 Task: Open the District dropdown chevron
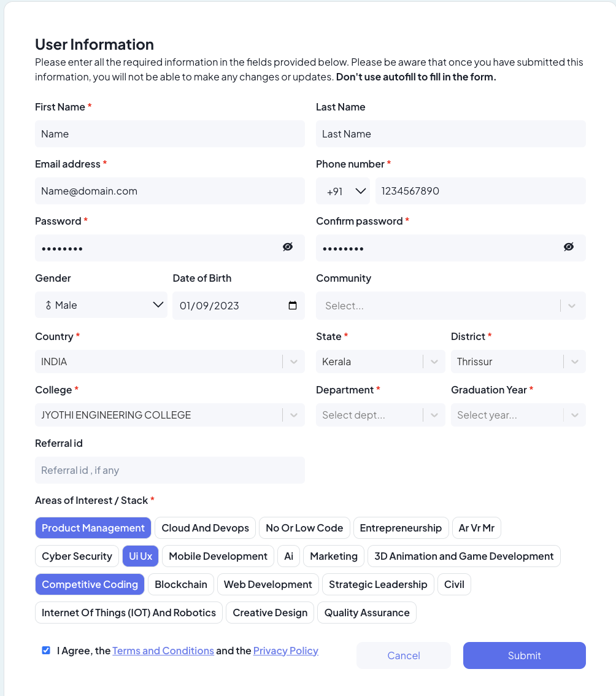[575, 362]
